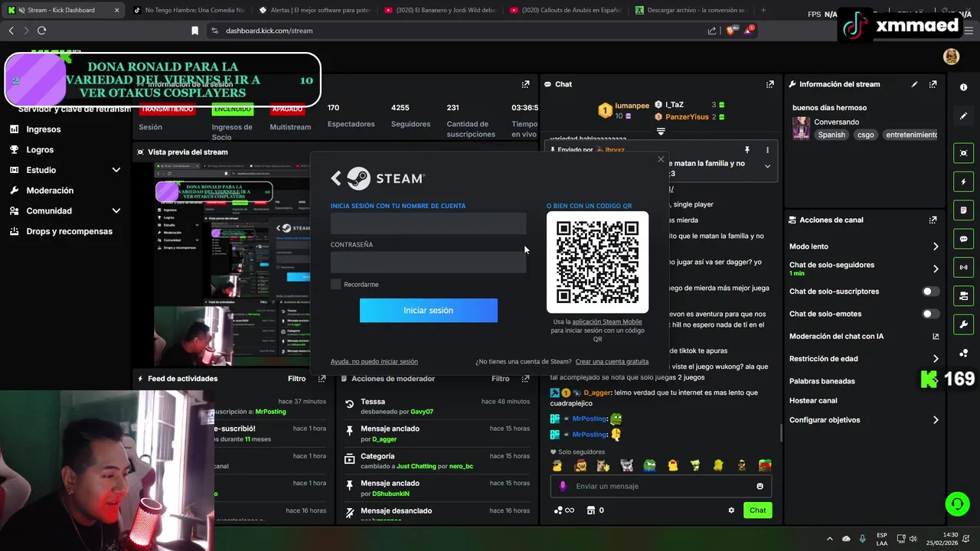
Task: Open Drops y recompensas in sidebar
Action: (69, 231)
